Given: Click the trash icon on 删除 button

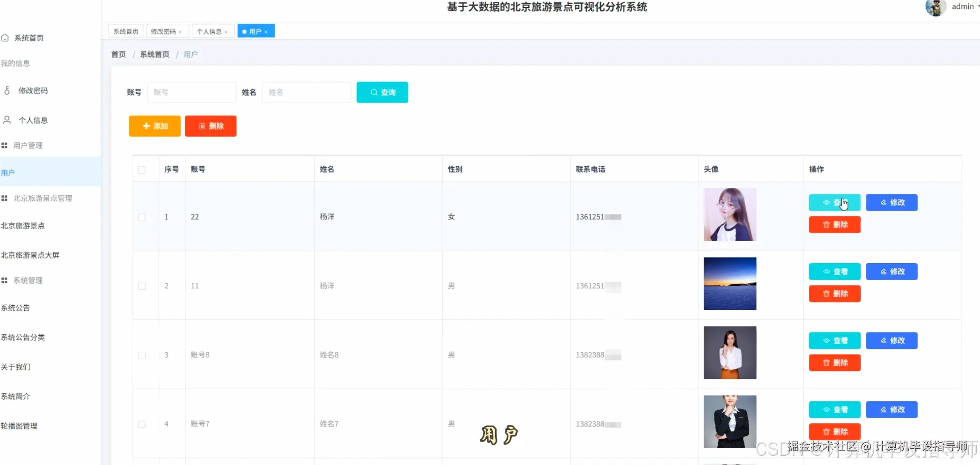Looking at the screenshot, I should 202,126.
